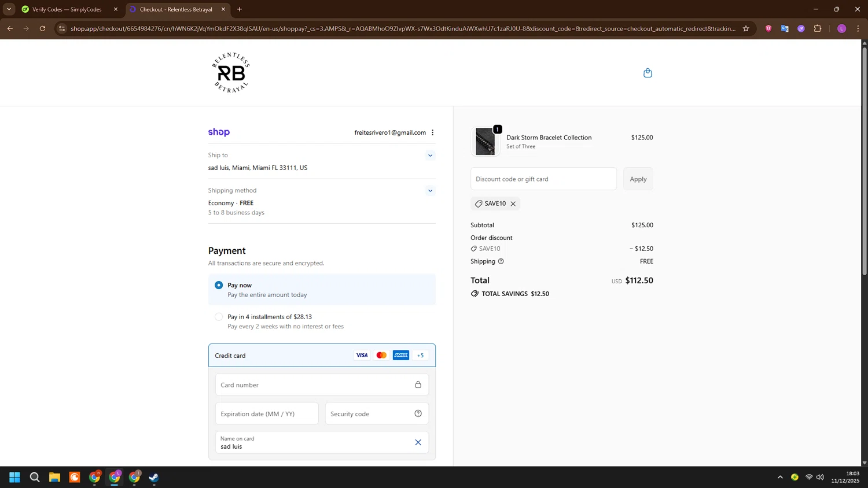The height and width of the screenshot is (488, 868).
Task: Click the Mastercard logo
Action: point(381,355)
